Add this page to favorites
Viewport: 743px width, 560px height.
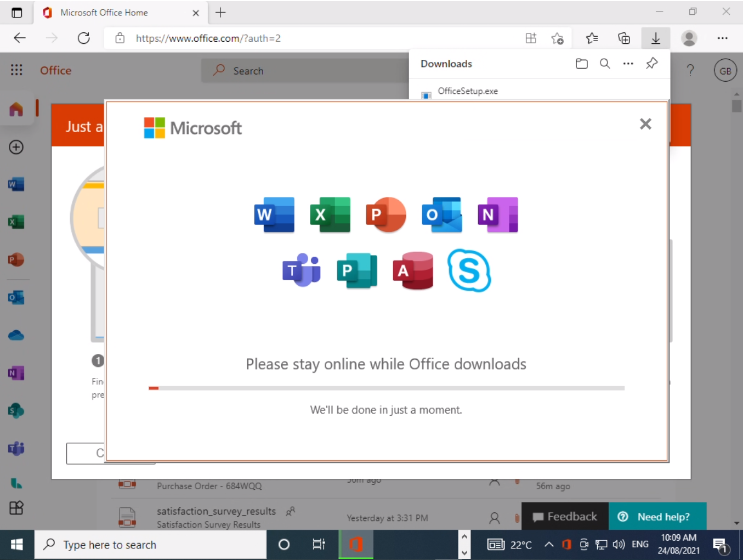[558, 38]
